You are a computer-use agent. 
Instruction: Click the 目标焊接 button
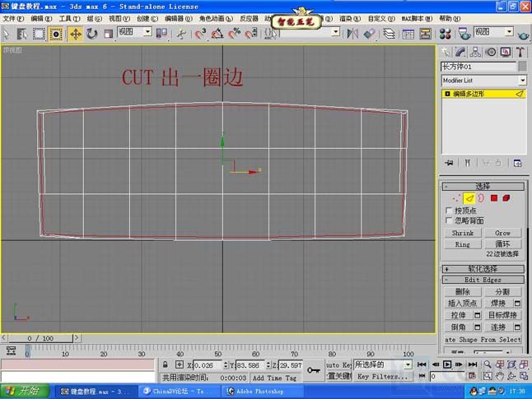502,315
